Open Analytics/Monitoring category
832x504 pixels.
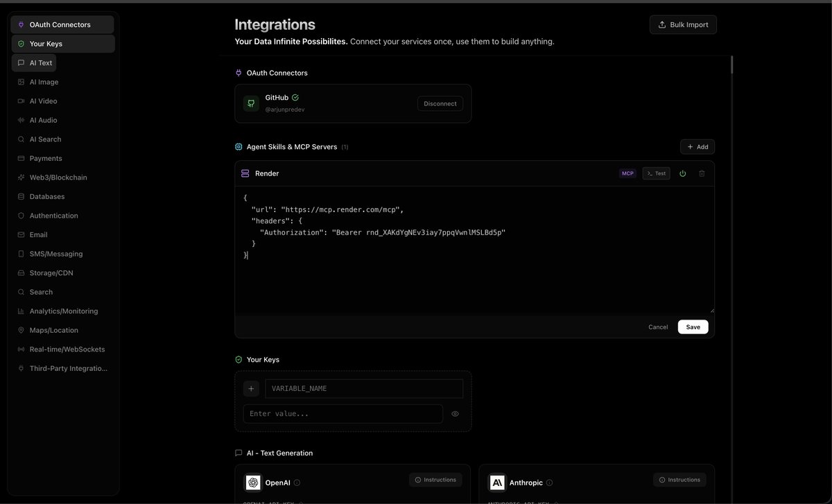62,311
